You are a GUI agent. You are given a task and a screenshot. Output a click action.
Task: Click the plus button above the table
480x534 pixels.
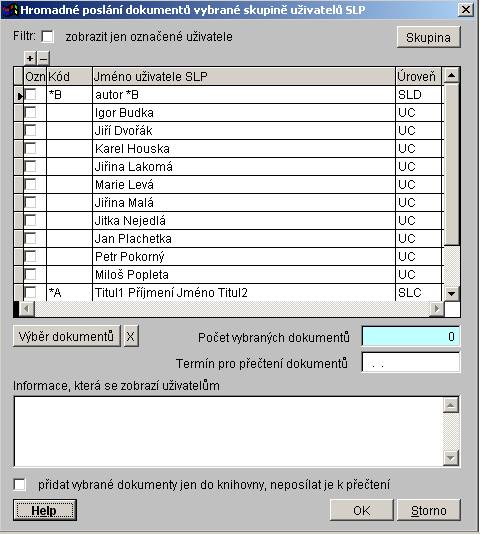click(x=30, y=59)
